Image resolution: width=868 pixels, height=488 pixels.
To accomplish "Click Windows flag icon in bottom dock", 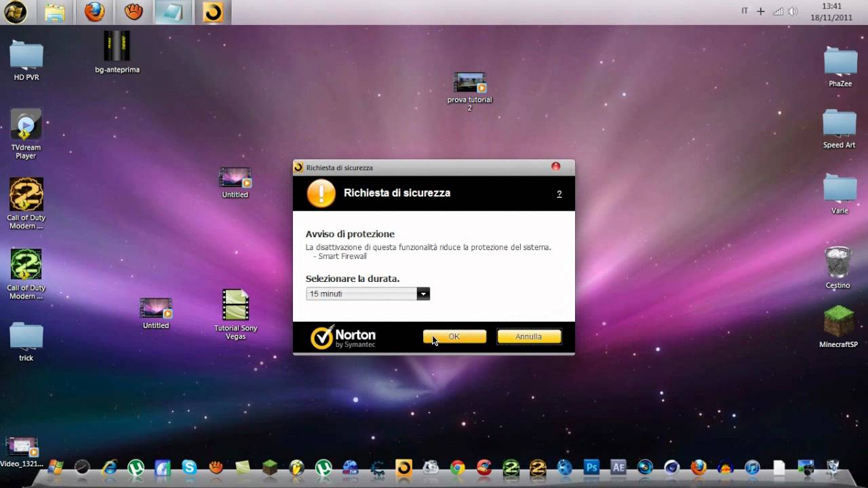I will [x=56, y=467].
